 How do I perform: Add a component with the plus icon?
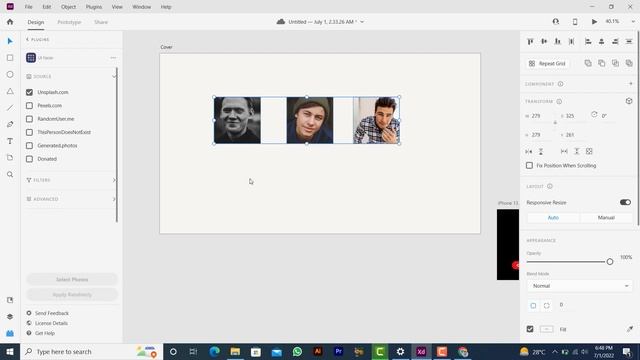(x=630, y=84)
